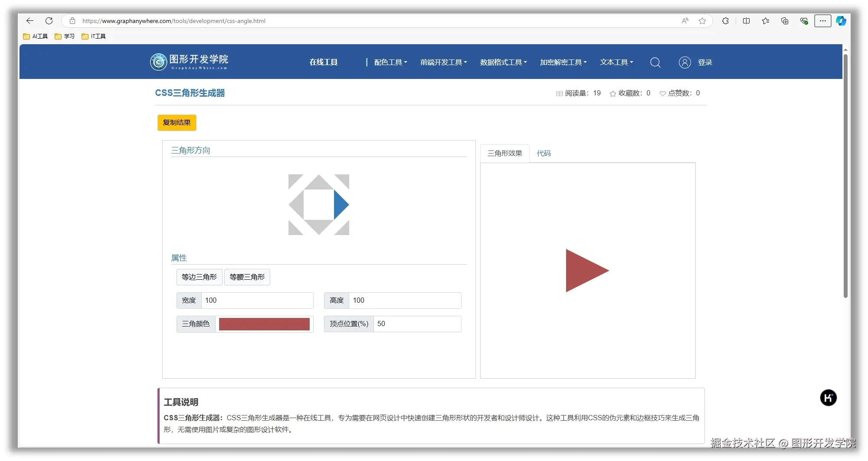This screenshot has height=461, width=868.
Task: Select the bottom-left corner triangle direction
Action: [293, 230]
